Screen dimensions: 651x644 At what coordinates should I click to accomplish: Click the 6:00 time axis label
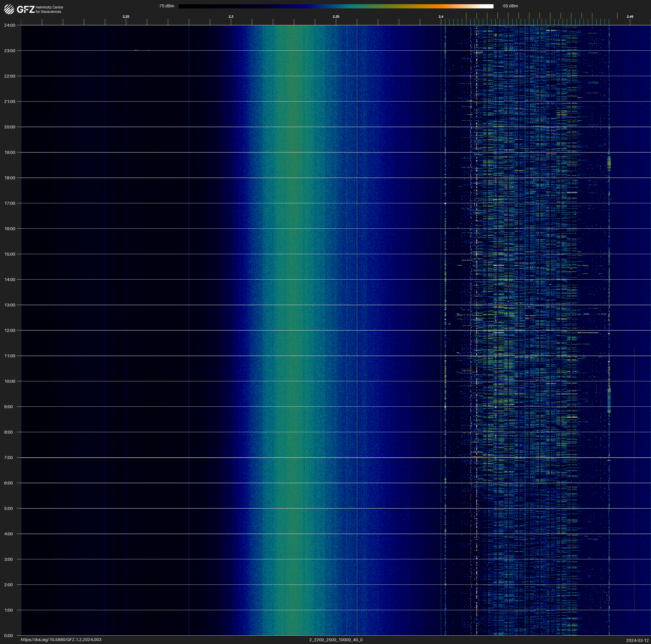8,483
